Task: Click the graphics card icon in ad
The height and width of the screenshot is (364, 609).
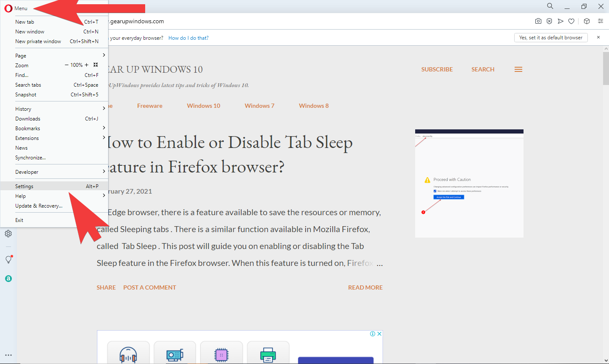Action: [x=175, y=354]
